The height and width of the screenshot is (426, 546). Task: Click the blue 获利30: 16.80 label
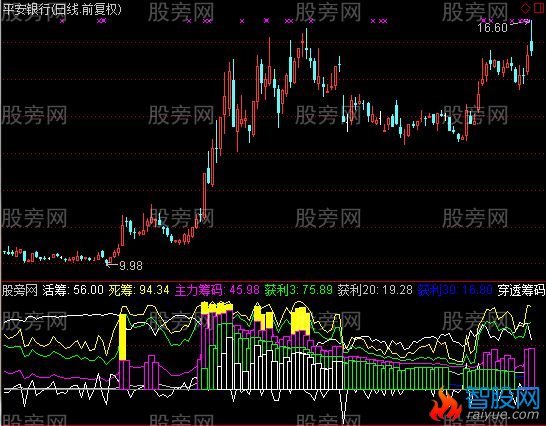click(x=455, y=290)
